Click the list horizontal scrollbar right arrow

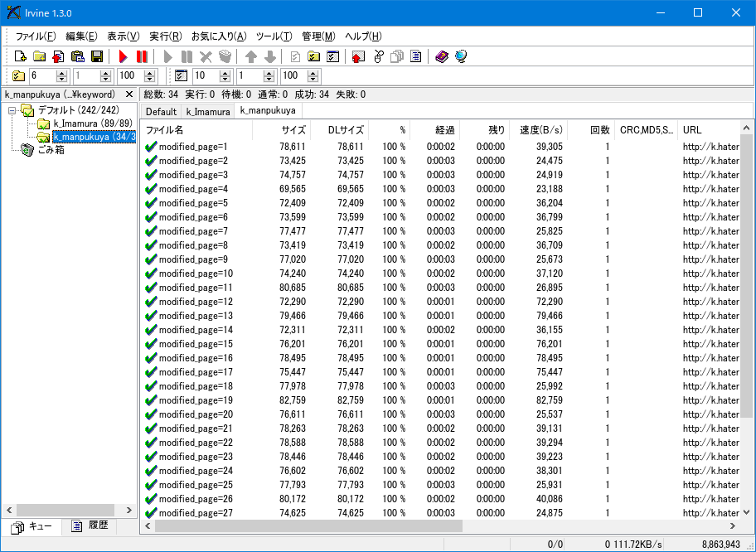point(733,526)
